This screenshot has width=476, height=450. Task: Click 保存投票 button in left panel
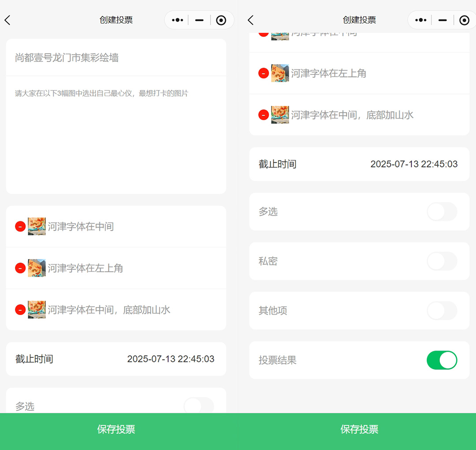point(116,430)
